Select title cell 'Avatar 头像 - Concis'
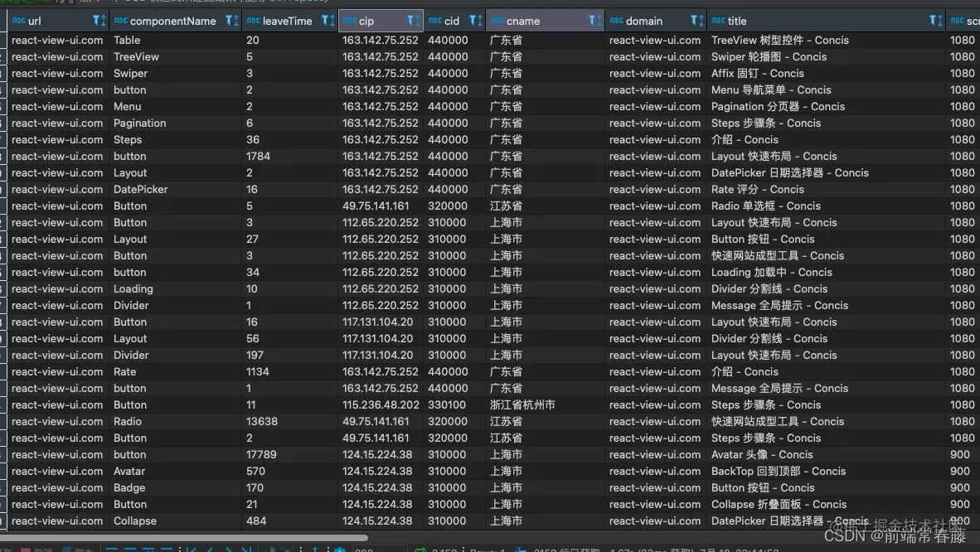This screenshot has width=980, height=552. (826, 454)
